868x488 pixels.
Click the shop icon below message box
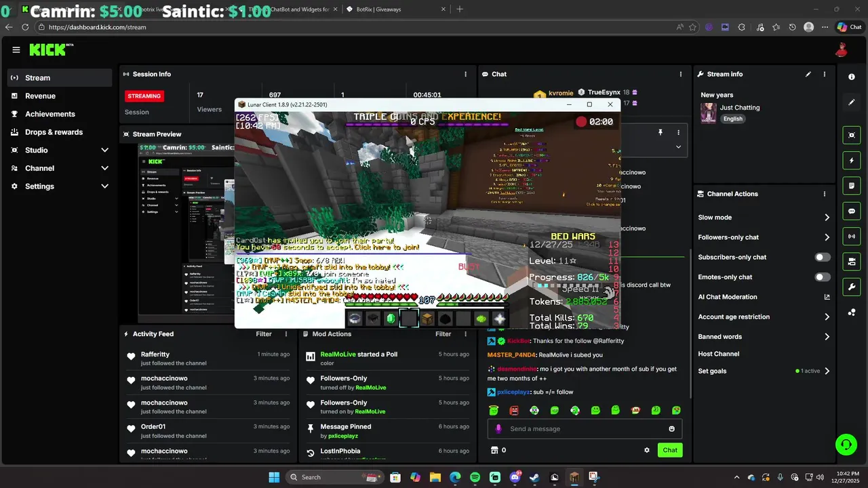[494, 450]
